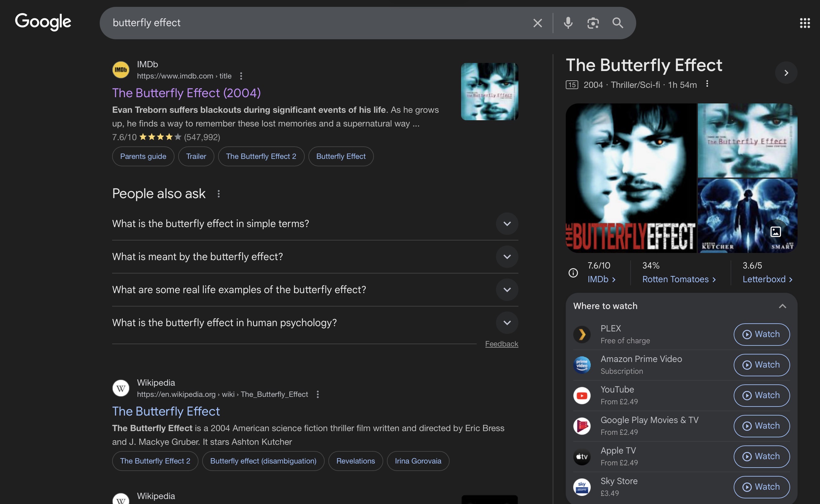Open the more-images icon on the poster collage
This screenshot has height=504, width=820.
[x=775, y=231]
